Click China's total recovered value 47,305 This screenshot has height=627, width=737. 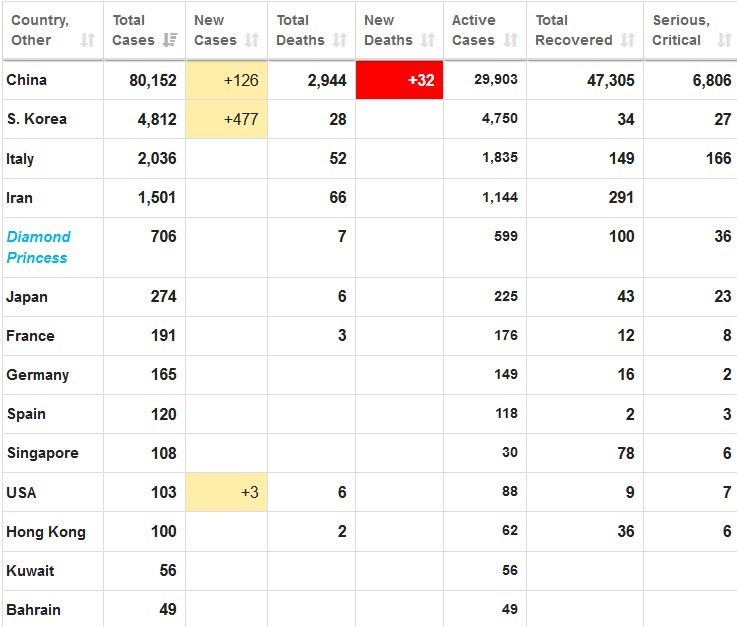pos(610,80)
